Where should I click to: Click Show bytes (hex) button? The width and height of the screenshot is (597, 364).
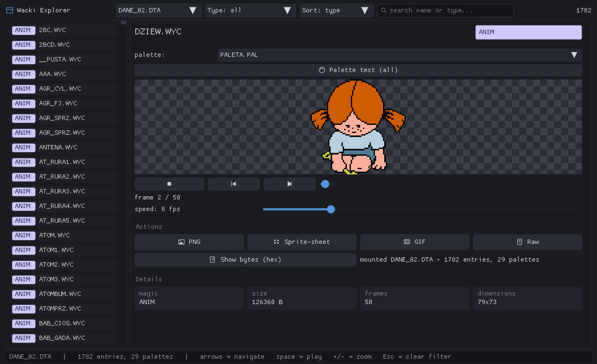pos(245,260)
